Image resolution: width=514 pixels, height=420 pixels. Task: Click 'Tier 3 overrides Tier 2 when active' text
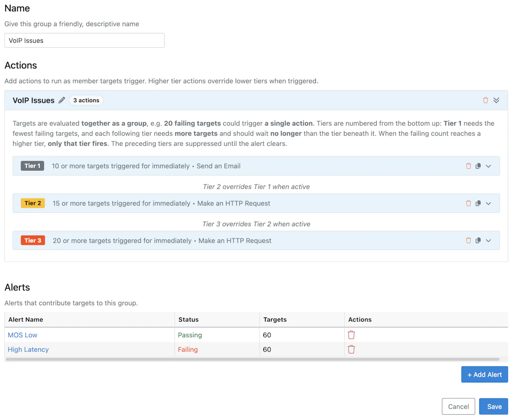pos(257,224)
